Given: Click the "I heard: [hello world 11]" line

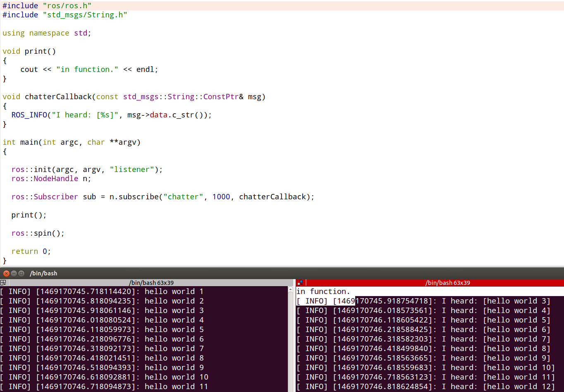Looking at the screenshot, I should coord(426,377).
